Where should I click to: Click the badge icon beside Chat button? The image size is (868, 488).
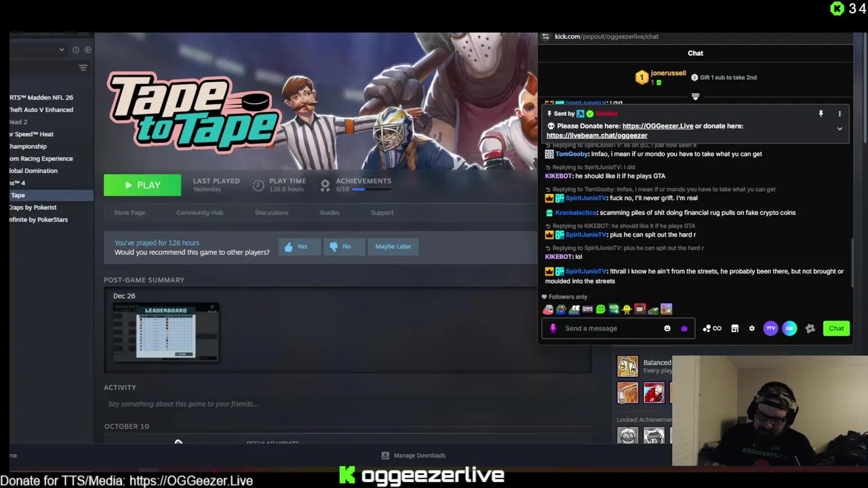tap(810, 329)
